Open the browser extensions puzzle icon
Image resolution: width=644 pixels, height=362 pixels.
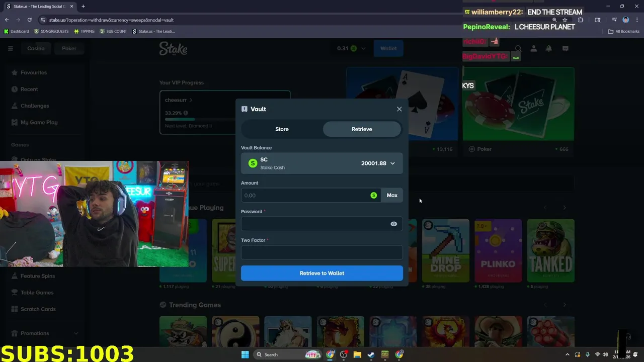click(x=581, y=20)
